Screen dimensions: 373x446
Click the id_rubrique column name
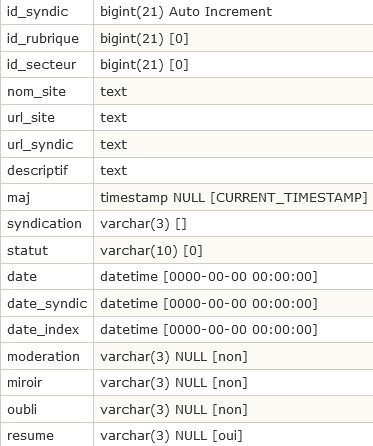click(x=43, y=39)
